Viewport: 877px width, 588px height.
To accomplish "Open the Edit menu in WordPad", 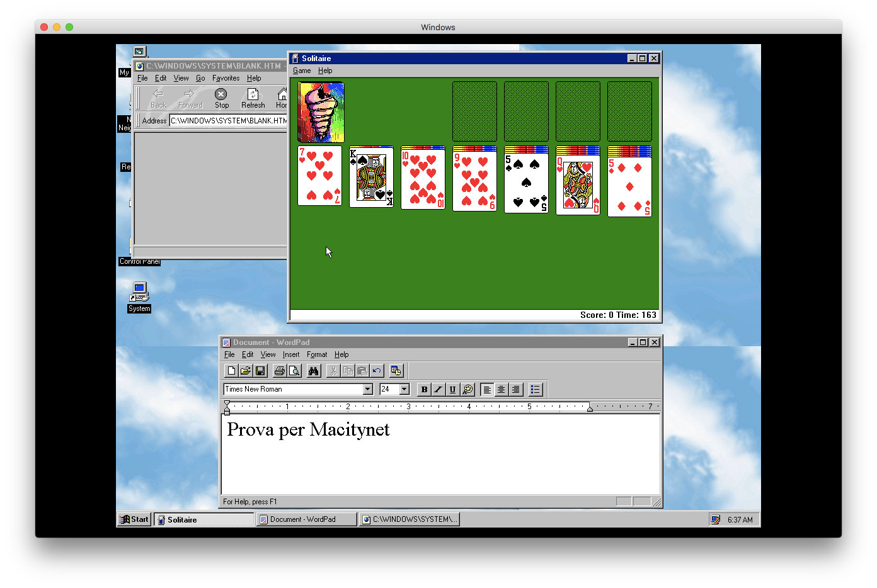I will [x=248, y=355].
